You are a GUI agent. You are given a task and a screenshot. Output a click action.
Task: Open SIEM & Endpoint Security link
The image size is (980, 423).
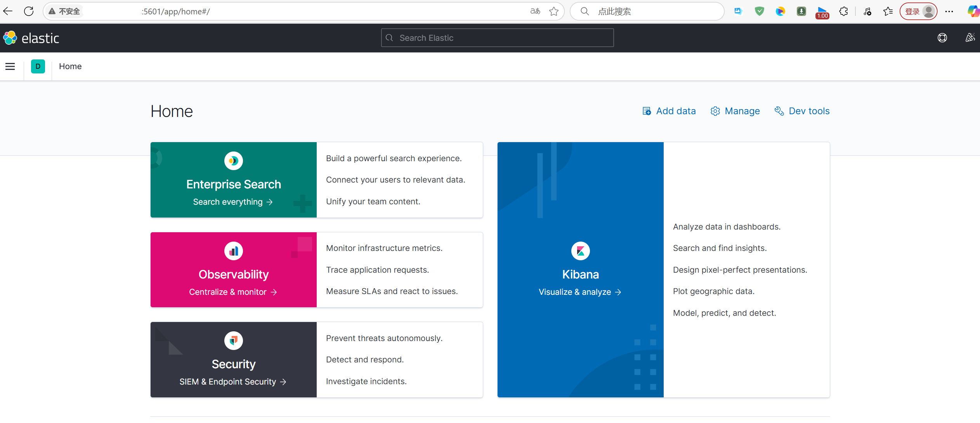[233, 382]
